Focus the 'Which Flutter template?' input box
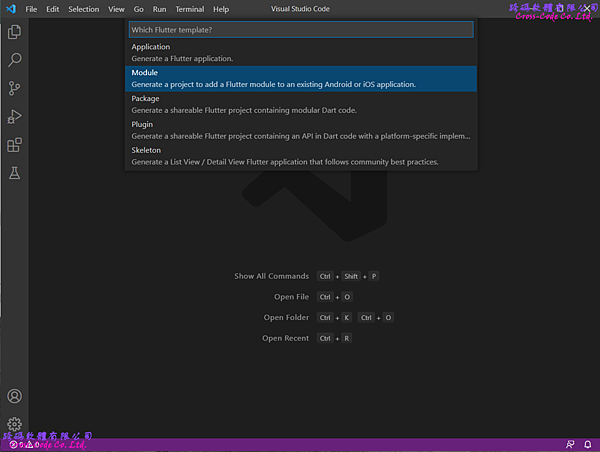 [300, 29]
